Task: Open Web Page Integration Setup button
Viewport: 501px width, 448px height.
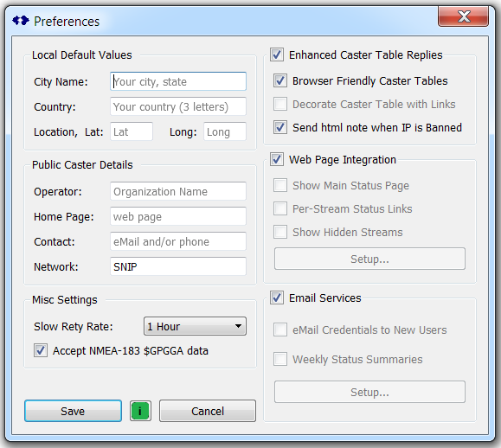Action: pyautogui.click(x=369, y=259)
